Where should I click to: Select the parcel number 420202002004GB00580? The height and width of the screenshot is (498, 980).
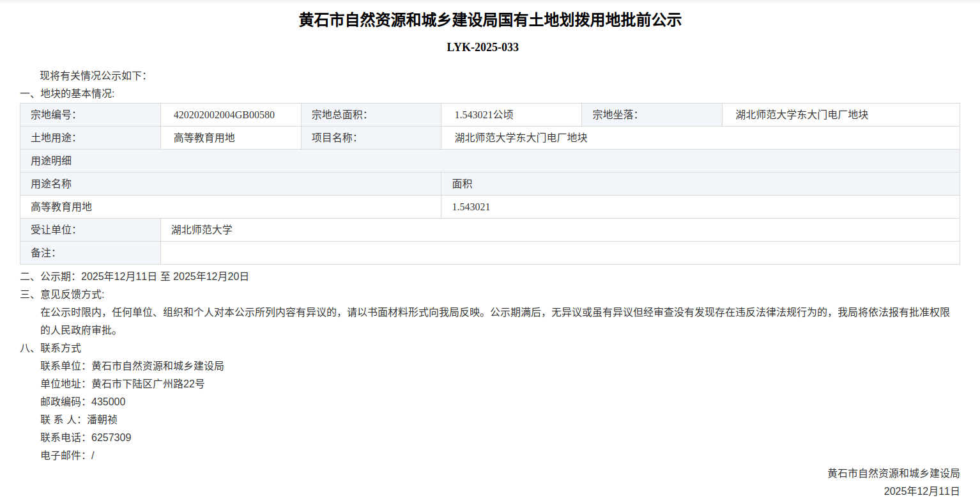click(x=224, y=115)
